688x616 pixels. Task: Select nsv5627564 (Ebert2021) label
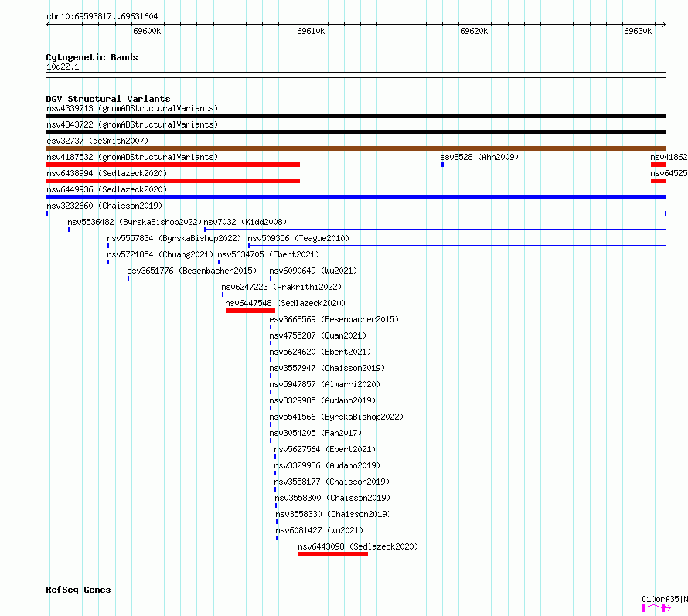[x=325, y=449]
